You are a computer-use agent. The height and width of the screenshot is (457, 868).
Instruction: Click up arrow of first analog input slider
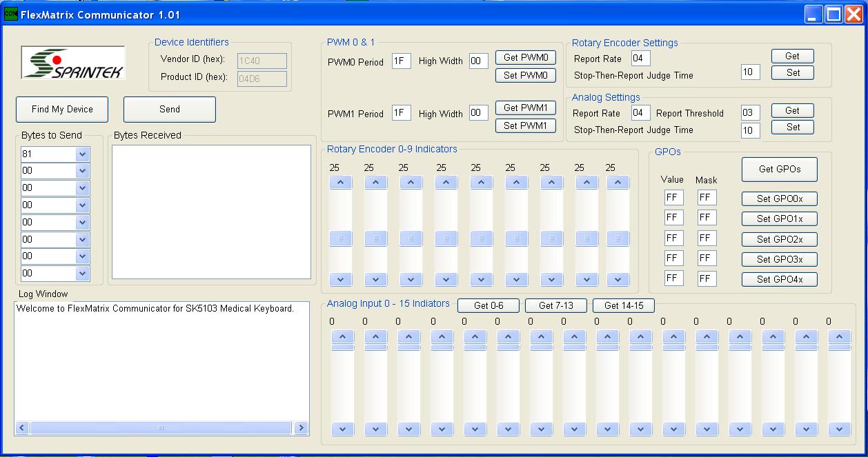pos(342,337)
